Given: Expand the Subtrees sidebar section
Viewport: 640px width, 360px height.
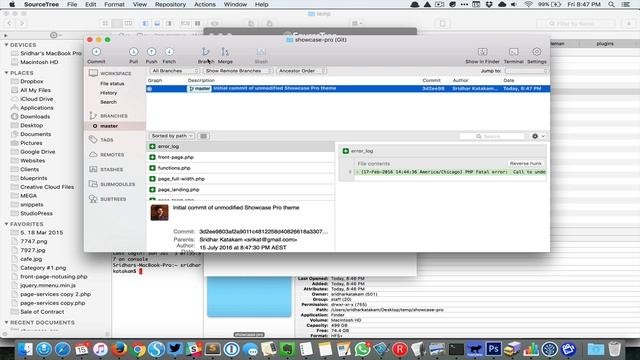Looking at the screenshot, I should point(113,199).
